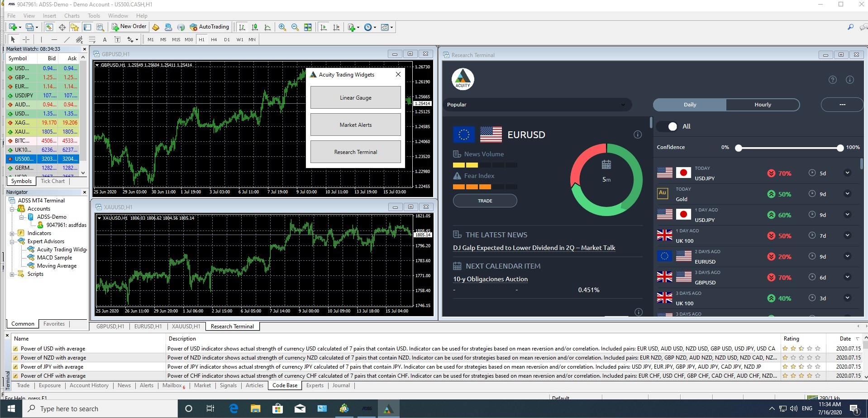868x418 pixels.
Task: Zoom in on the chart
Action: tap(282, 27)
